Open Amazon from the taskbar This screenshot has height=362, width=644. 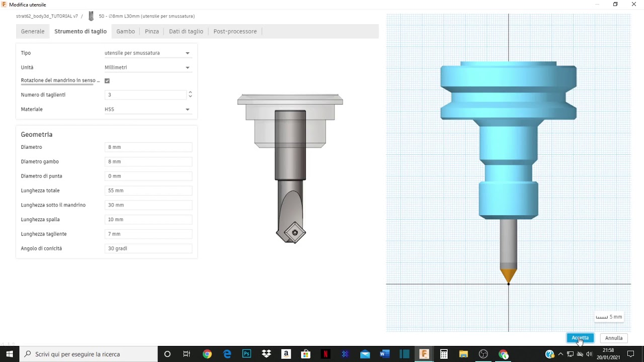[286, 354]
